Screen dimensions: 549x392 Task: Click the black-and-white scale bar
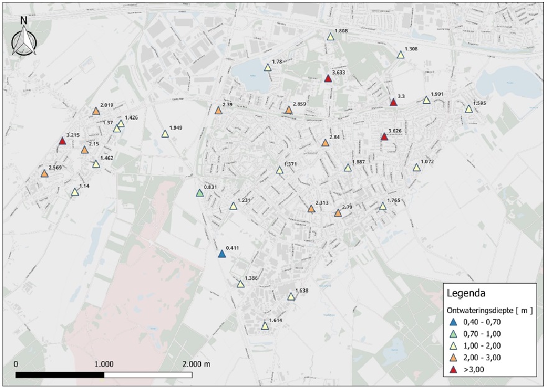pyautogui.click(x=104, y=375)
